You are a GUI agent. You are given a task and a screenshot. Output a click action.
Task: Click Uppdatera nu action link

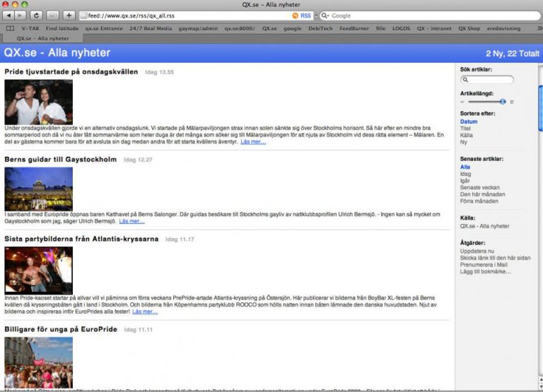click(x=477, y=251)
